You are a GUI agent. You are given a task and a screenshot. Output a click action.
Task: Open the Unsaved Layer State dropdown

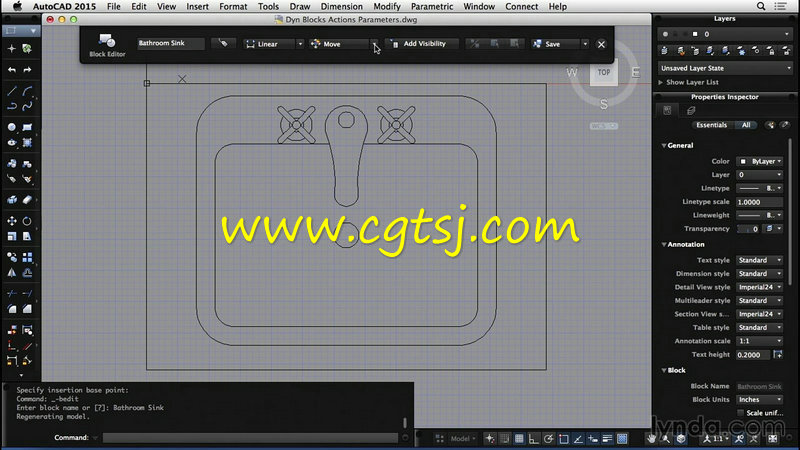(x=724, y=68)
